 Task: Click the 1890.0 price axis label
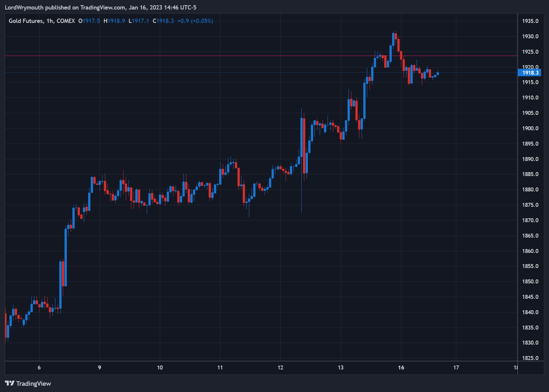point(530,159)
